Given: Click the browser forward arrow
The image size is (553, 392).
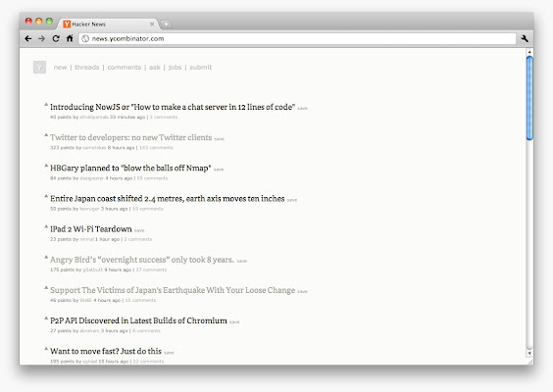Looking at the screenshot, I should pos(41,39).
